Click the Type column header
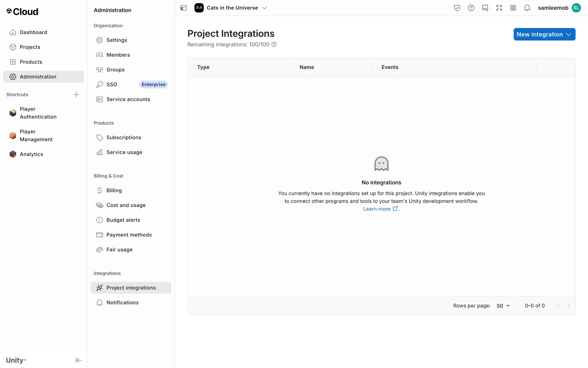The width and height of the screenshot is (588, 368). point(203,67)
